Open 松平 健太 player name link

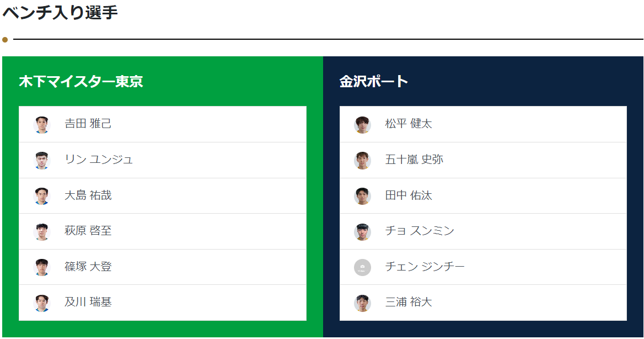tap(409, 124)
